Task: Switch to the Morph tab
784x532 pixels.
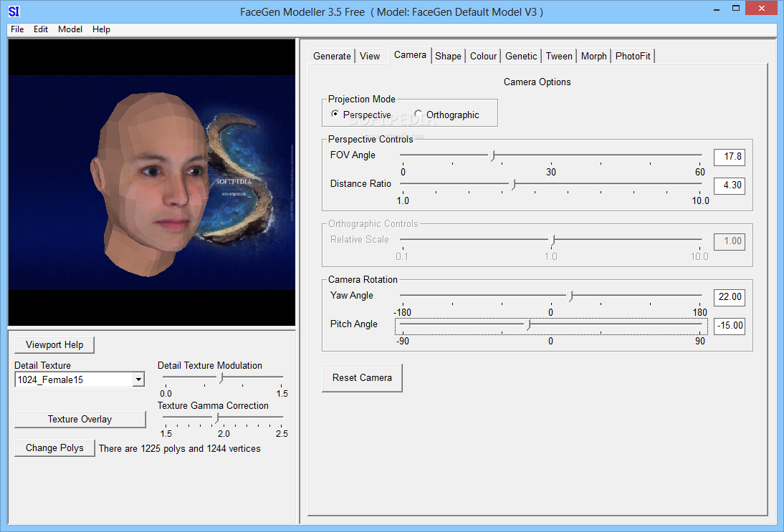Action: 594,56
